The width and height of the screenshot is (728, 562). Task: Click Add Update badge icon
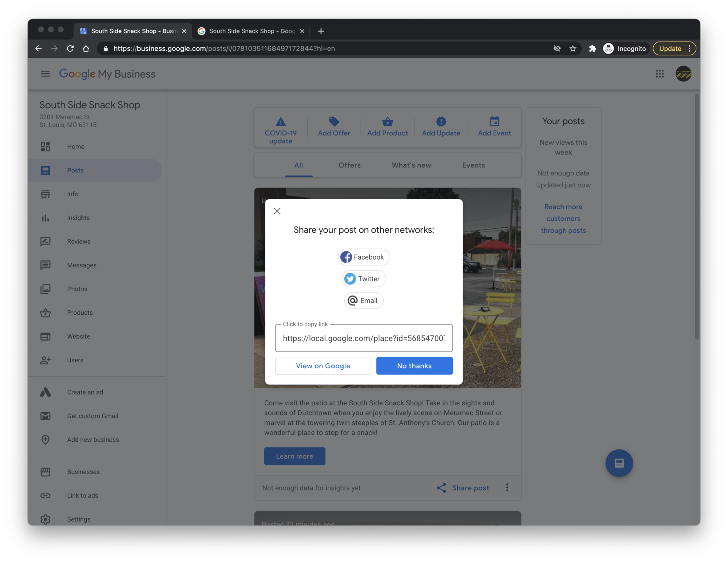[441, 121]
